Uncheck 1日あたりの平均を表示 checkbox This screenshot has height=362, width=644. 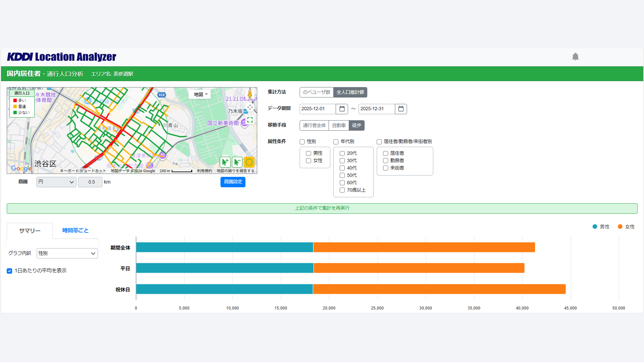click(10, 271)
